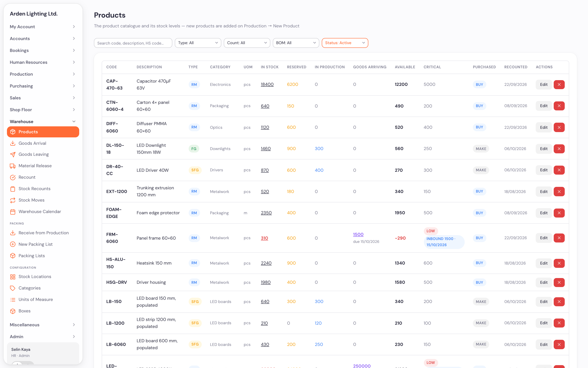The height and width of the screenshot is (368, 588).
Task: Click the Warehouse Calendar icon
Action: pos(13,212)
